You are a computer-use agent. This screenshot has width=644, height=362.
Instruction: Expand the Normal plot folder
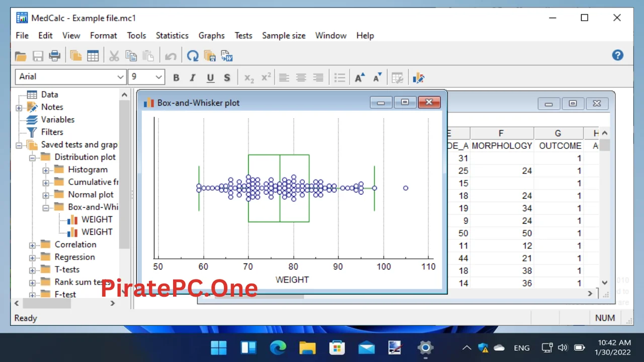pyautogui.click(x=46, y=195)
